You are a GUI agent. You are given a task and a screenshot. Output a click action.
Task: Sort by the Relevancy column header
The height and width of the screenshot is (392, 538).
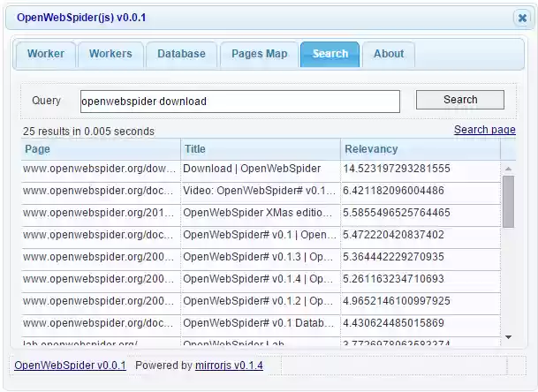420,149
